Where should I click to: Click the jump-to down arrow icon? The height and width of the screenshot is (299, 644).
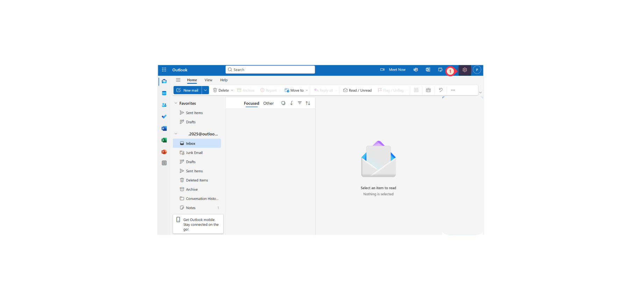point(292,103)
